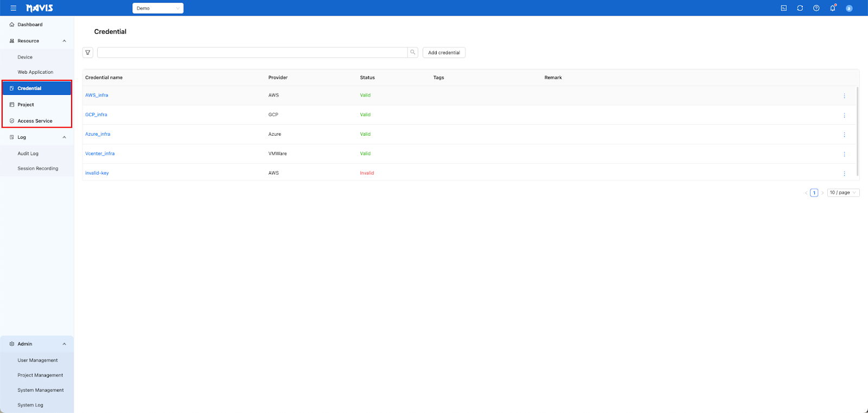Open the Vcenter_infra credential link
Screen dimensions: 868x413
100,154
